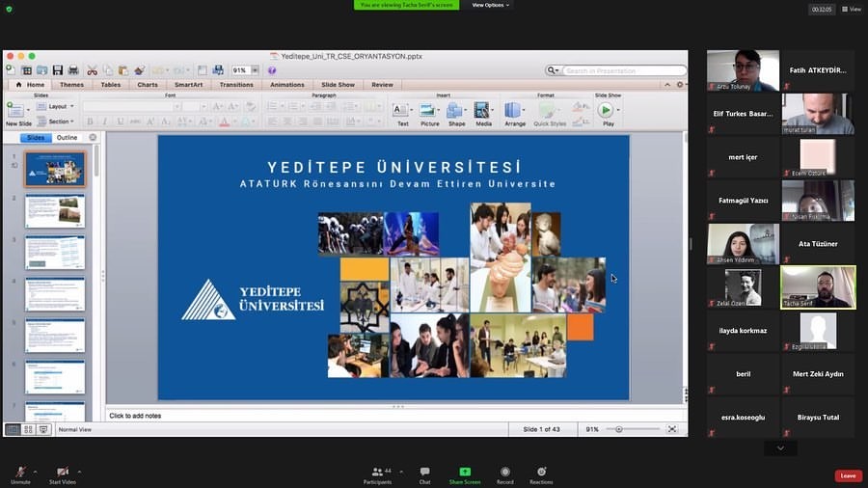
Task: Click the Shape insert icon
Action: coord(454,110)
